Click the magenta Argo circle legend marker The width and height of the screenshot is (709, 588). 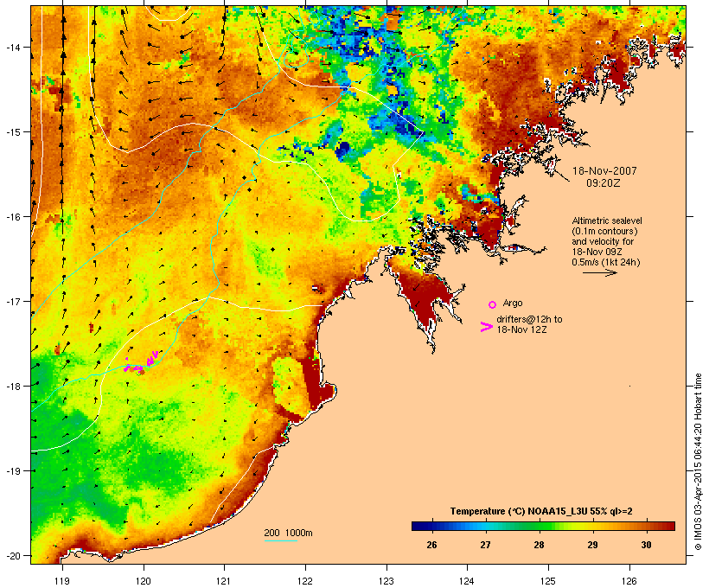(x=493, y=304)
